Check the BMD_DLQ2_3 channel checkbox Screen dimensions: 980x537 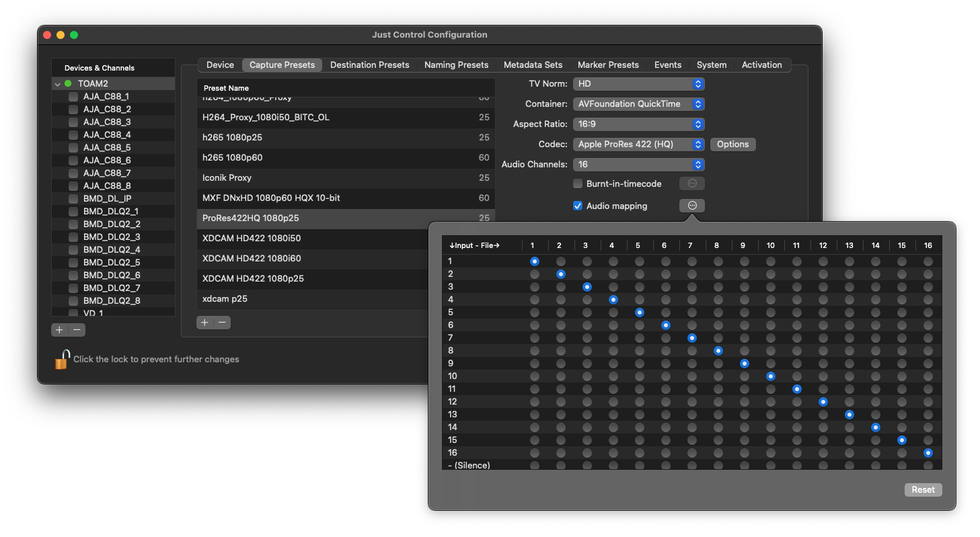[x=73, y=237]
